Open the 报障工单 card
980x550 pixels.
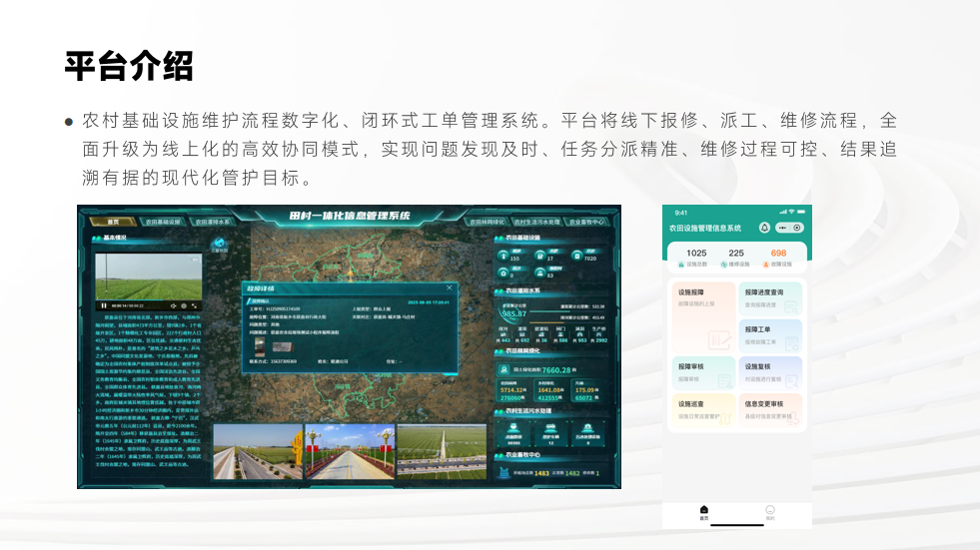(770, 335)
